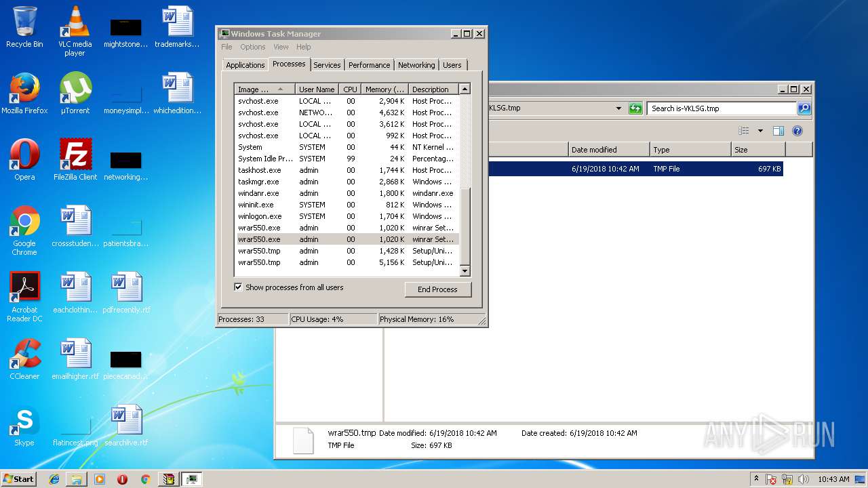Viewport: 868px width, 488px height.
Task: Select the whichedition Word document icon
Action: (x=177, y=94)
